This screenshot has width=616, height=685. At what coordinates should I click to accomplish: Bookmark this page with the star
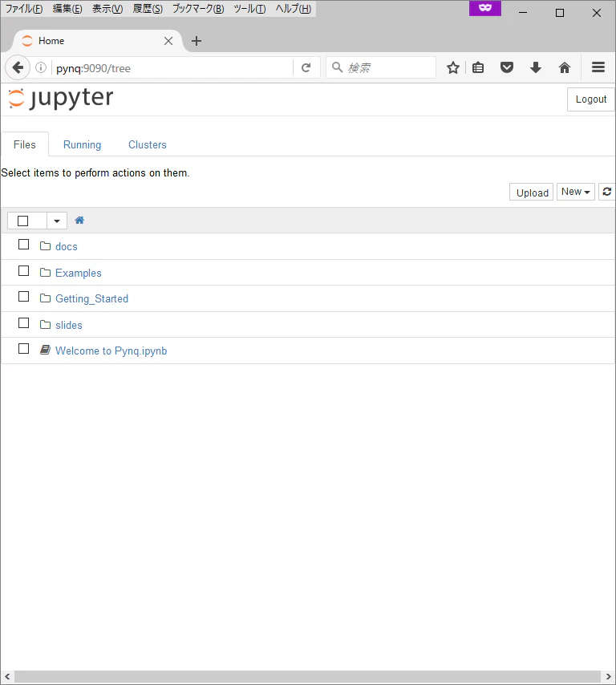(x=453, y=67)
